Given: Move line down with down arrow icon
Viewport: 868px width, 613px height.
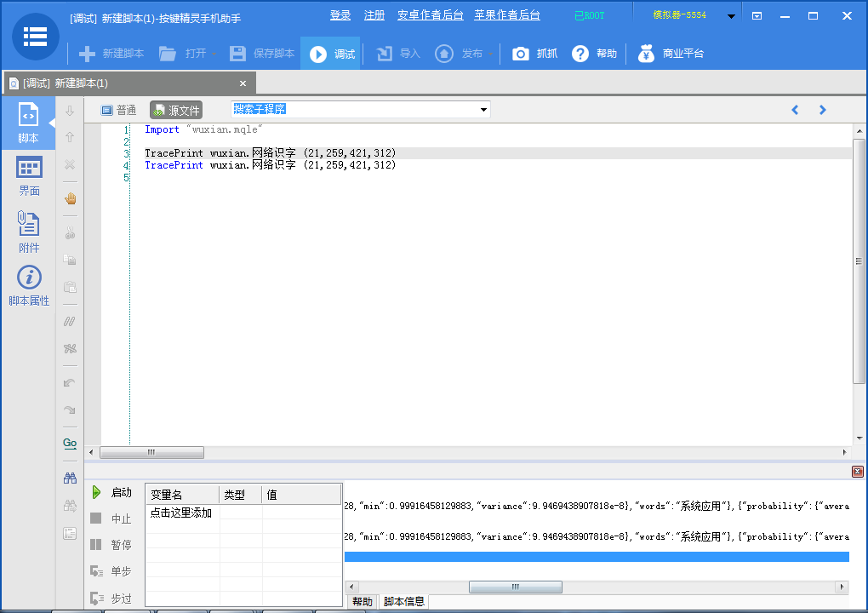Looking at the screenshot, I should click(x=70, y=112).
